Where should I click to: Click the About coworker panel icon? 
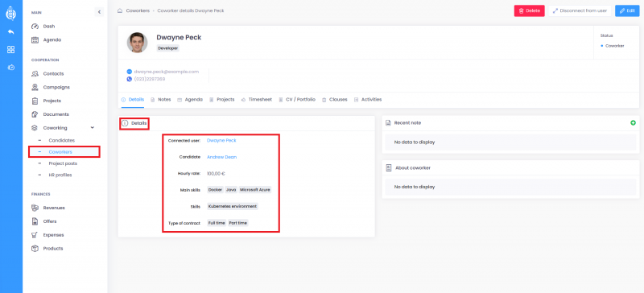(389, 168)
